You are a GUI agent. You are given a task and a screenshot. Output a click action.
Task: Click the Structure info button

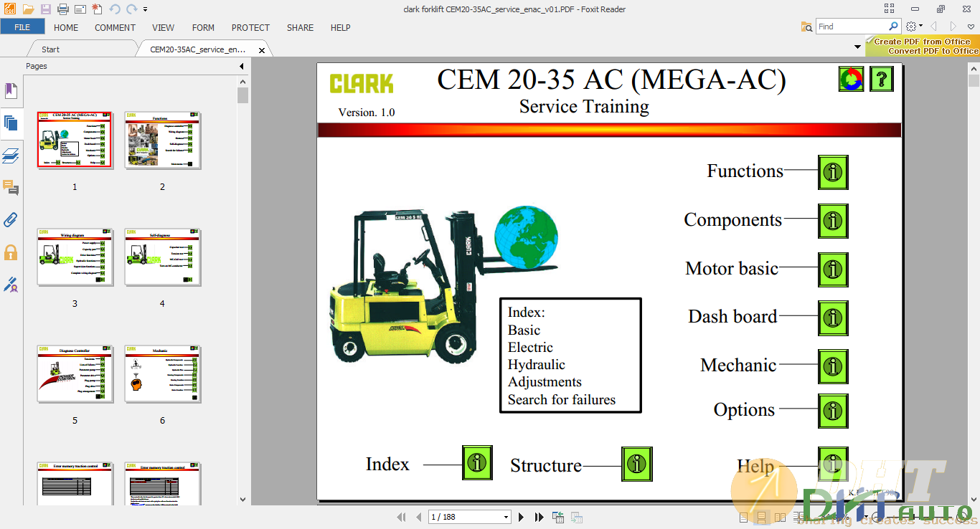tap(637, 464)
